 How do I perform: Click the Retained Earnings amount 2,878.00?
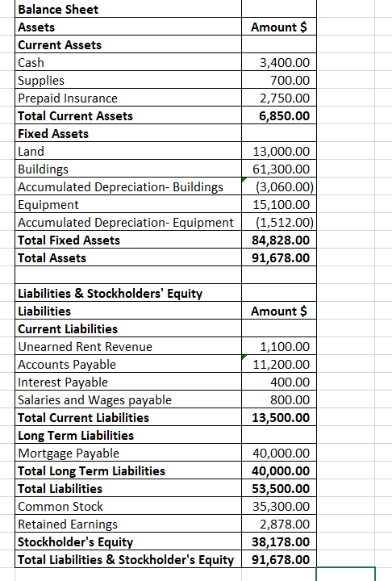279,524
